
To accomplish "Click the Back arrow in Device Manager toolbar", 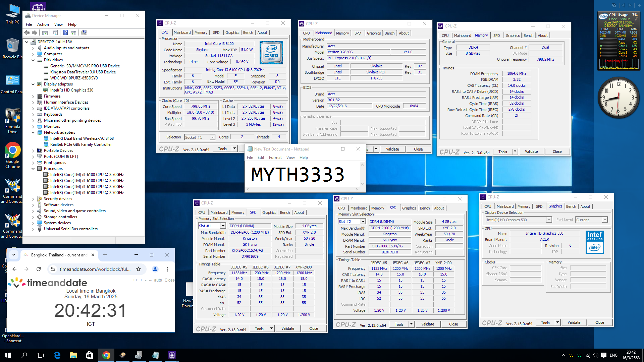I will [27, 33].
